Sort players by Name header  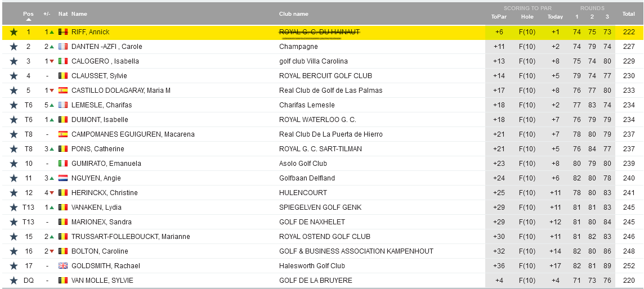(79, 14)
